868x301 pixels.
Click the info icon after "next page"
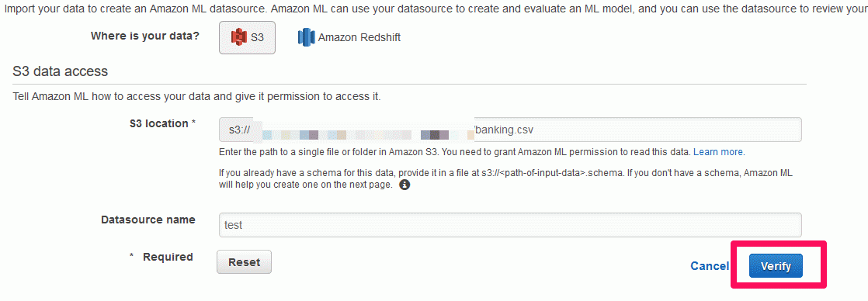coord(404,185)
